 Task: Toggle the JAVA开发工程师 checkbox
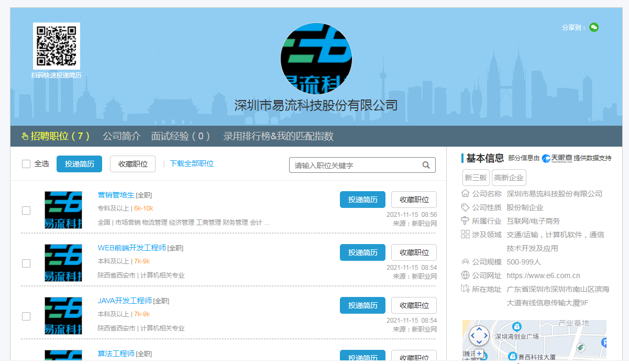(x=26, y=316)
